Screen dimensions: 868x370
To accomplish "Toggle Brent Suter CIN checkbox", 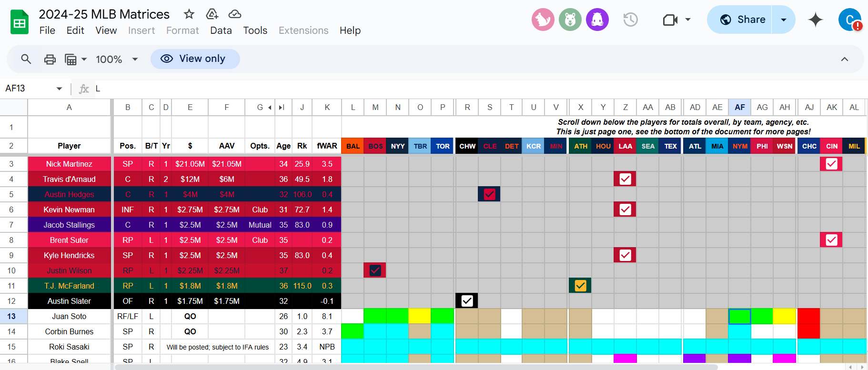I will 831,240.
